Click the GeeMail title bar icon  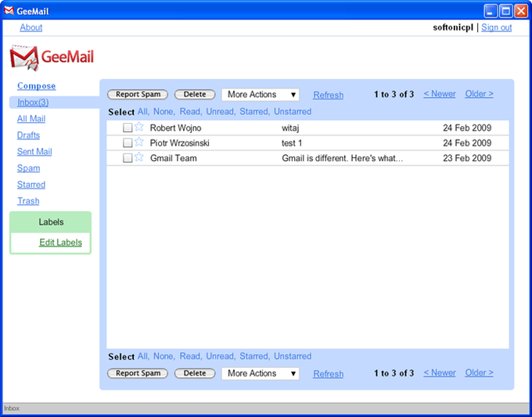coord(9,11)
